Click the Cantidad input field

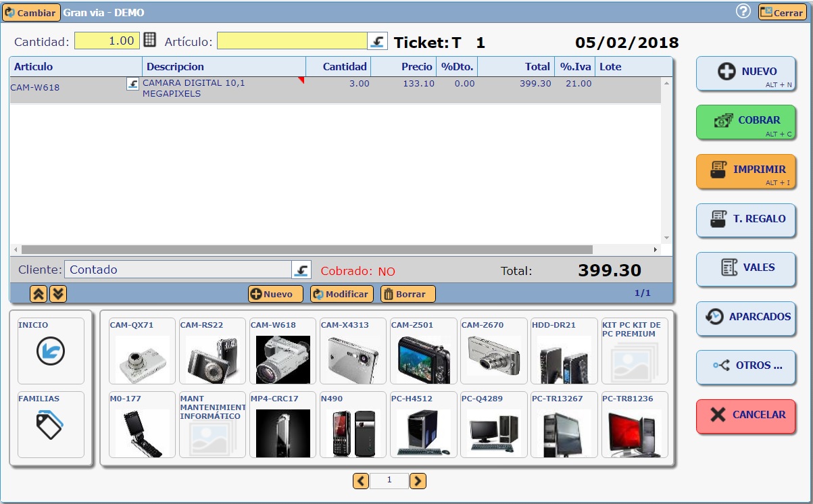107,41
